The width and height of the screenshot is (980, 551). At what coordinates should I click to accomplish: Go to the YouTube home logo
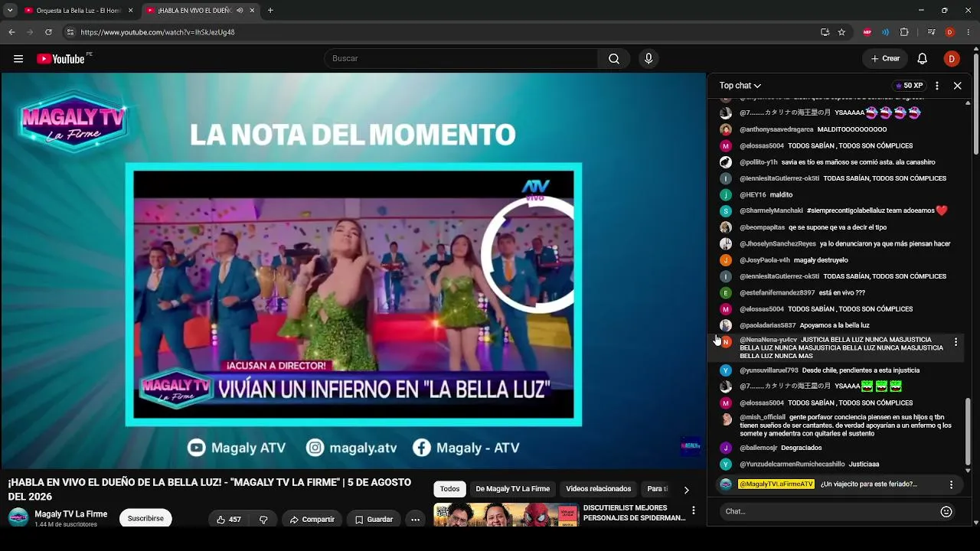[x=60, y=59]
